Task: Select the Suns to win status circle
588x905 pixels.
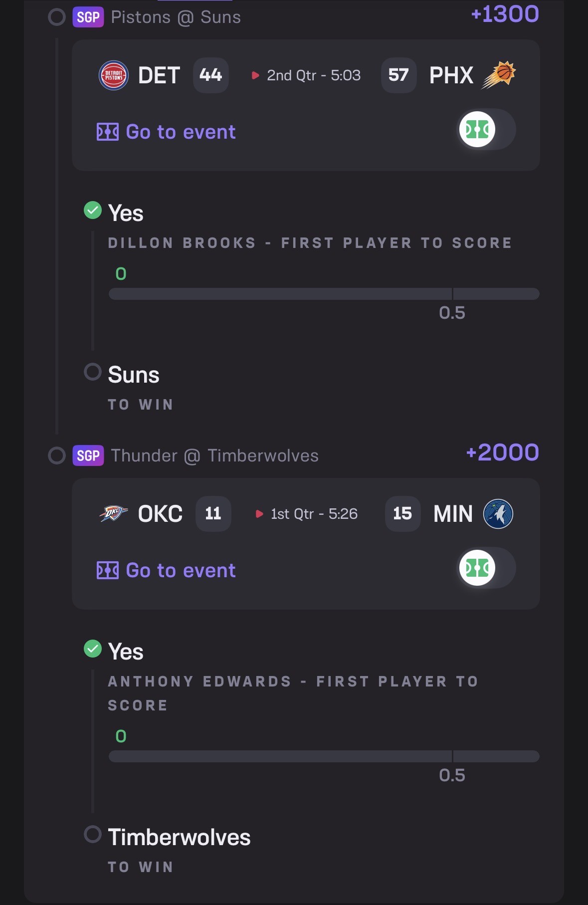Action: [x=93, y=372]
